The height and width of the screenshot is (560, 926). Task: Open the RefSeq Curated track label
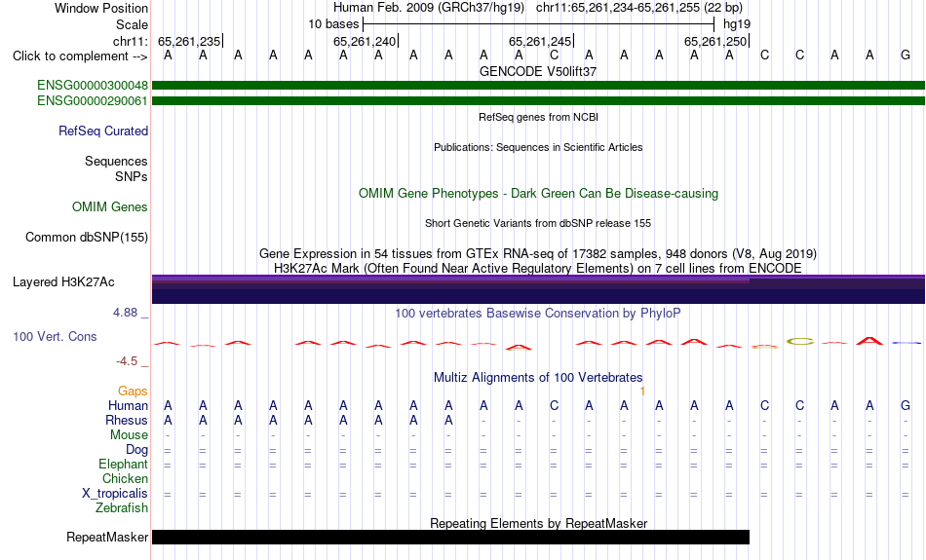(x=103, y=131)
